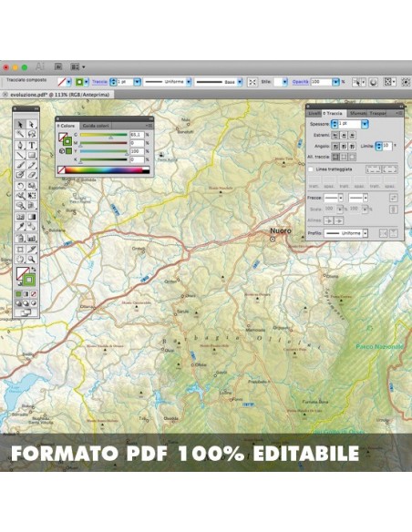Select the Blend tool
Image resolution: width=412 pixels, height=532 pixels.
[32, 226]
